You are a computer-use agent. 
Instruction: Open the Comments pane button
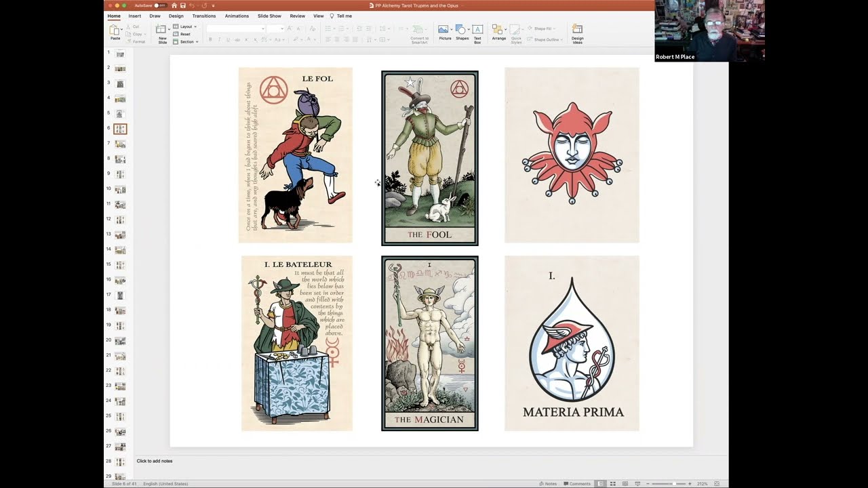pos(576,484)
